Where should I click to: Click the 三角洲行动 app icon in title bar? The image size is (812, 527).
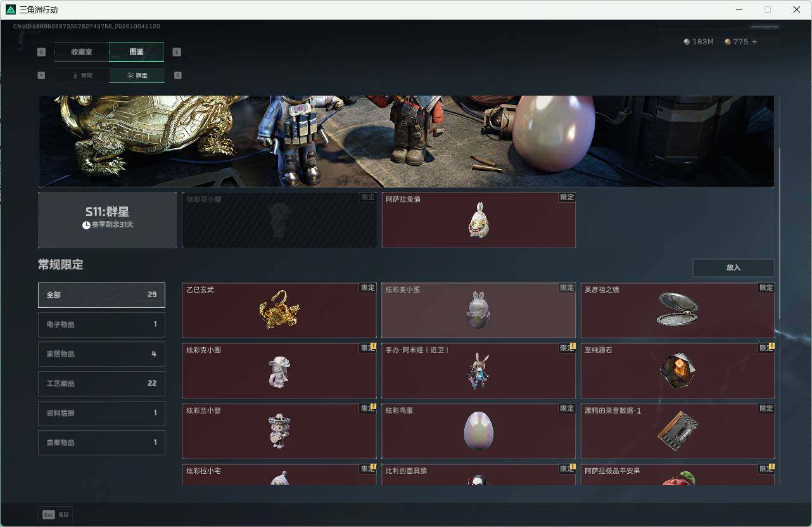pyautogui.click(x=11, y=10)
